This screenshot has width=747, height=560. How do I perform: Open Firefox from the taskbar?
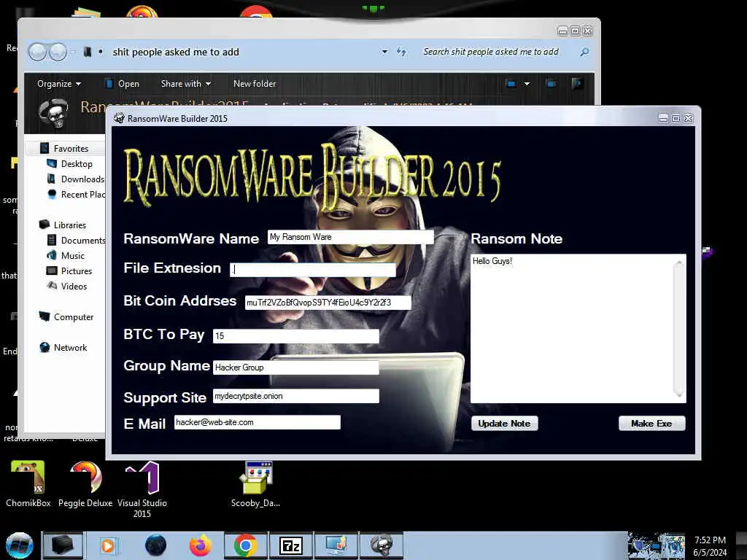[201, 545]
